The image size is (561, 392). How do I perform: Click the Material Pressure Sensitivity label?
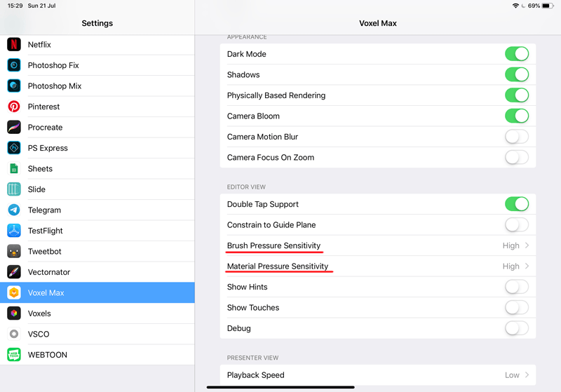tap(278, 266)
